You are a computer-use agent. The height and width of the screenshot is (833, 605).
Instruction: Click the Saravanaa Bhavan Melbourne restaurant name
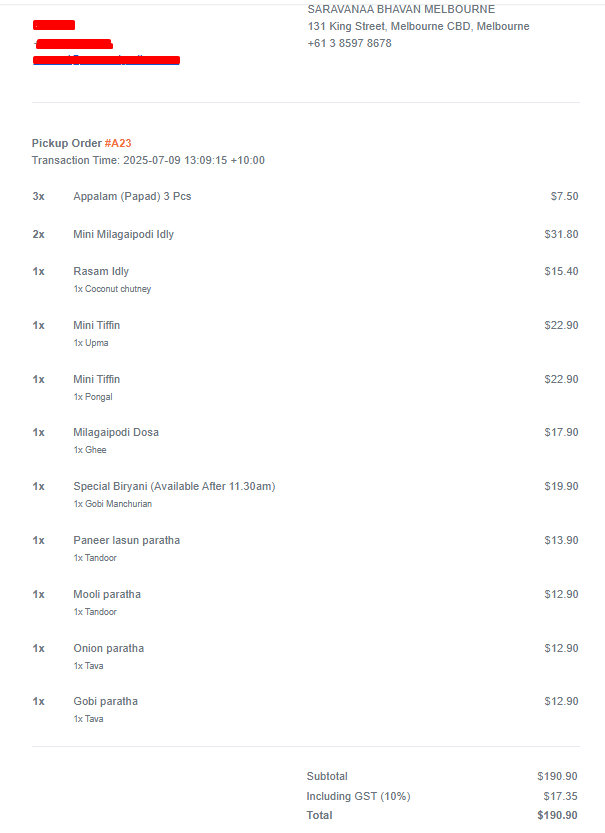click(x=401, y=10)
